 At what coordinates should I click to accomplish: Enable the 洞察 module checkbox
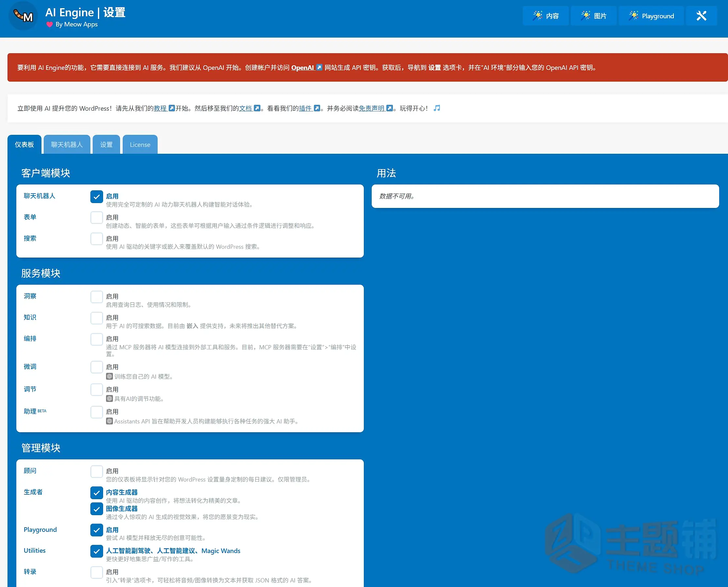click(97, 297)
